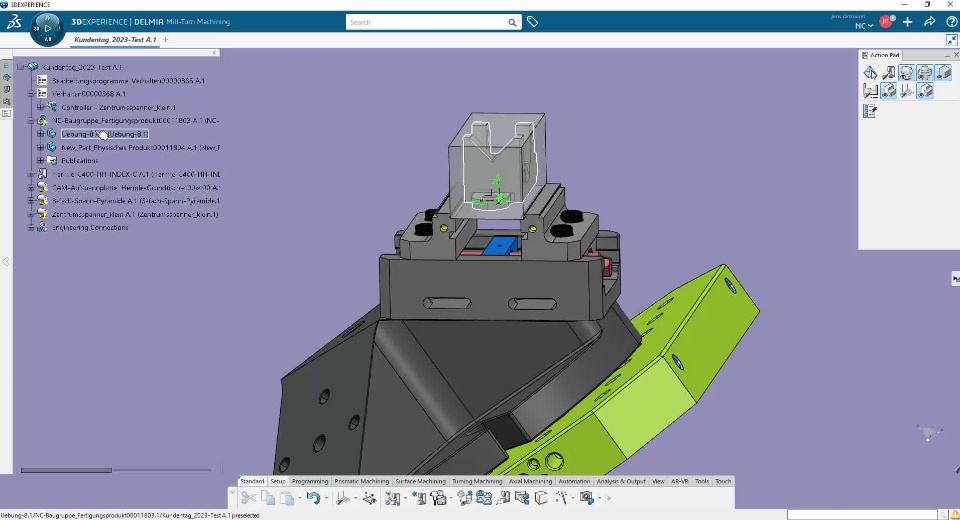Viewport: 960px width, 520px height.
Task: Click the axis system icon in bottom toolbar
Action: [x=342, y=499]
